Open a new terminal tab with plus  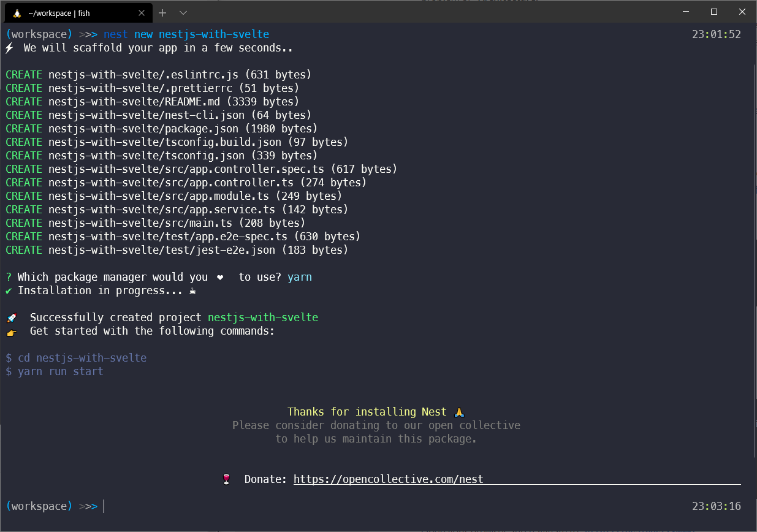(162, 13)
